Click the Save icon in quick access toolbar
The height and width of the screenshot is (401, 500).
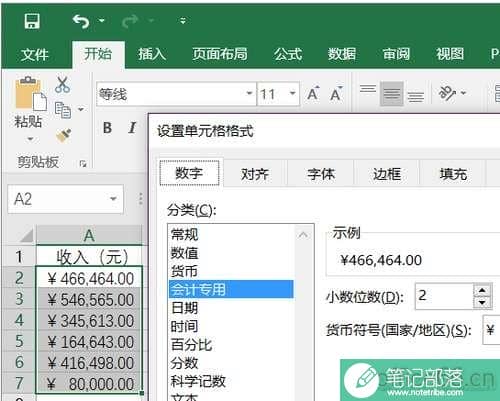click(32, 21)
